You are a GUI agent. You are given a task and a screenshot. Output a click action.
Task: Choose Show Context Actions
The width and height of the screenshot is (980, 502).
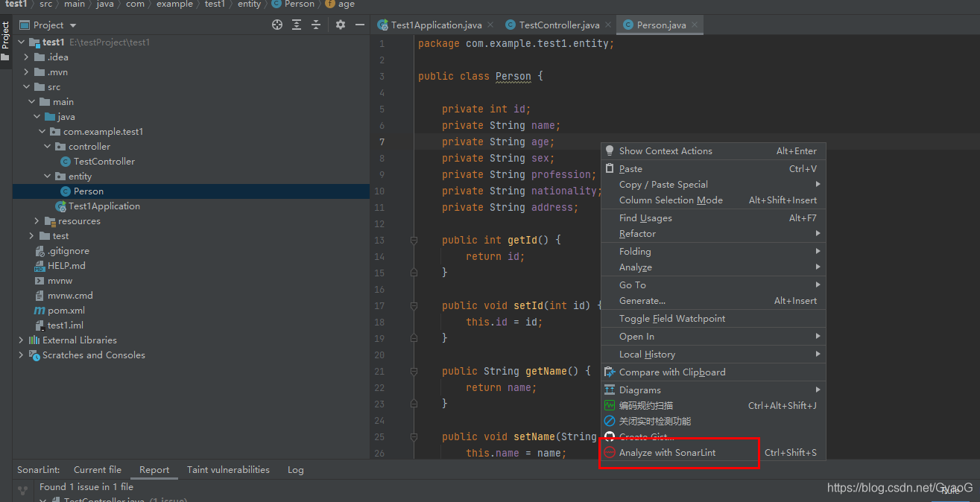(x=713, y=151)
